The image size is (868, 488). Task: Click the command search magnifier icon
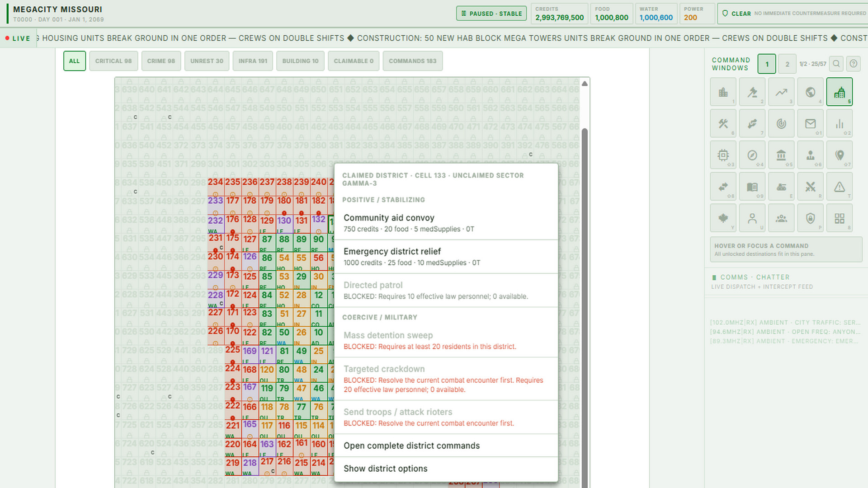coord(836,64)
